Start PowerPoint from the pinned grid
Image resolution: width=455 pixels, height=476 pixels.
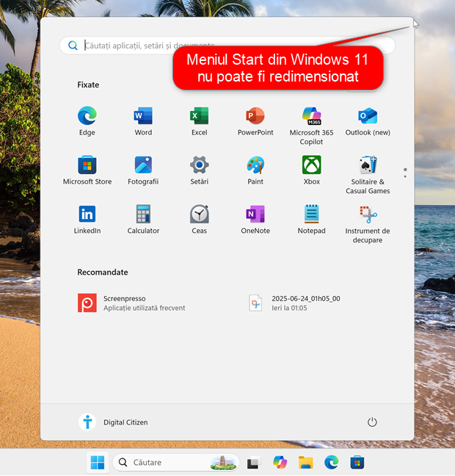255,117
